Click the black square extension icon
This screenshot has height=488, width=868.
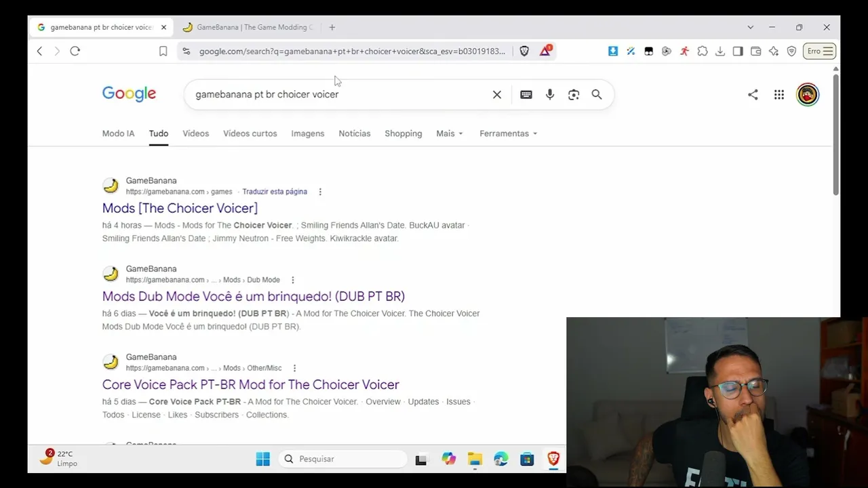tap(649, 51)
